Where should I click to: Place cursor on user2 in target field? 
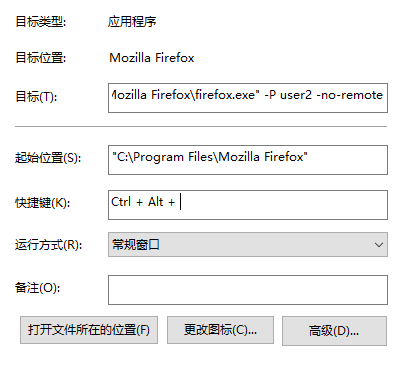tap(296, 95)
